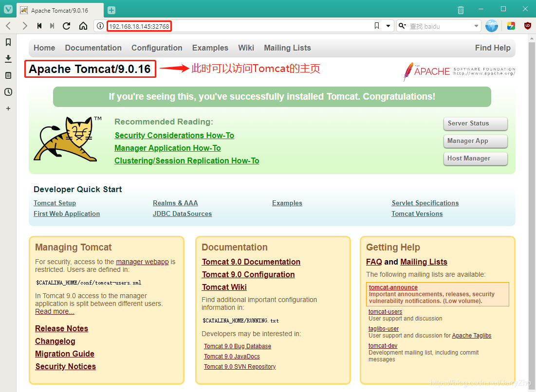536x392 pixels.
Task: Show site info icon in address bar
Action: pos(100,26)
